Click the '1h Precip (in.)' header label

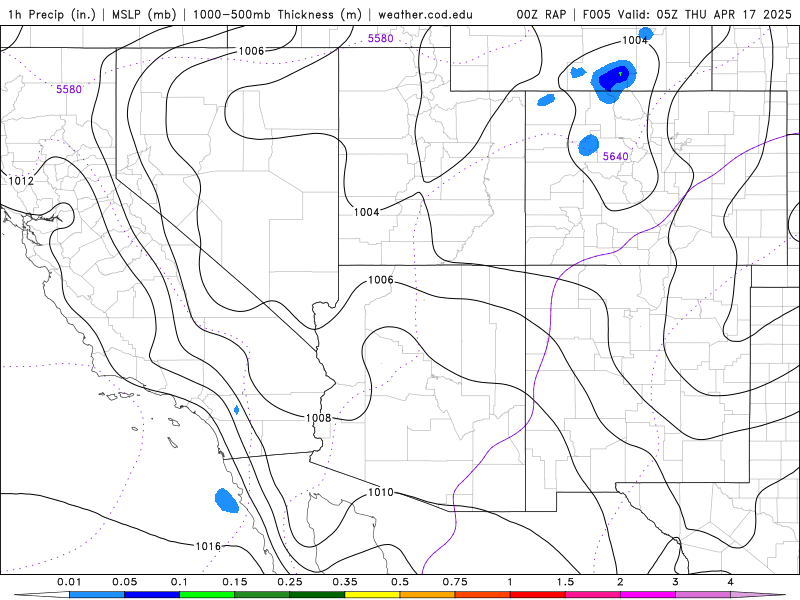point(52,14)
